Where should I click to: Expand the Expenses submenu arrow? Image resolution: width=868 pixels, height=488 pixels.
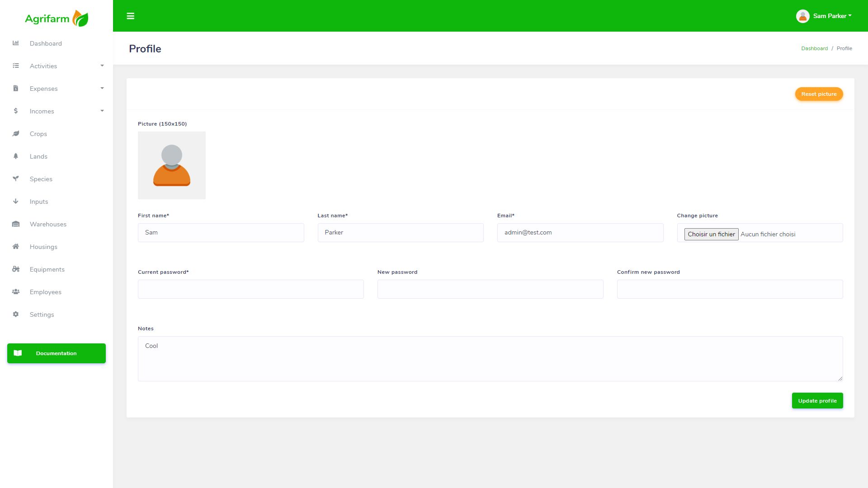click(x=102, y=89)
